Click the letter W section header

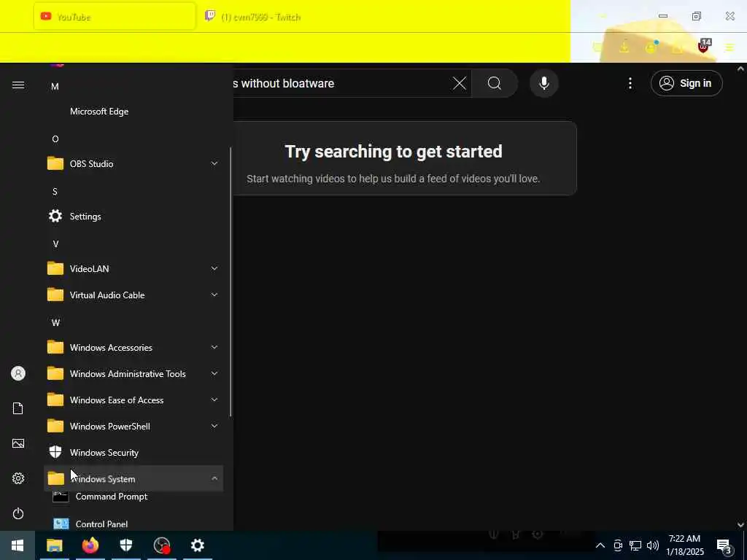pyautogui.click(x=55, y=322)
